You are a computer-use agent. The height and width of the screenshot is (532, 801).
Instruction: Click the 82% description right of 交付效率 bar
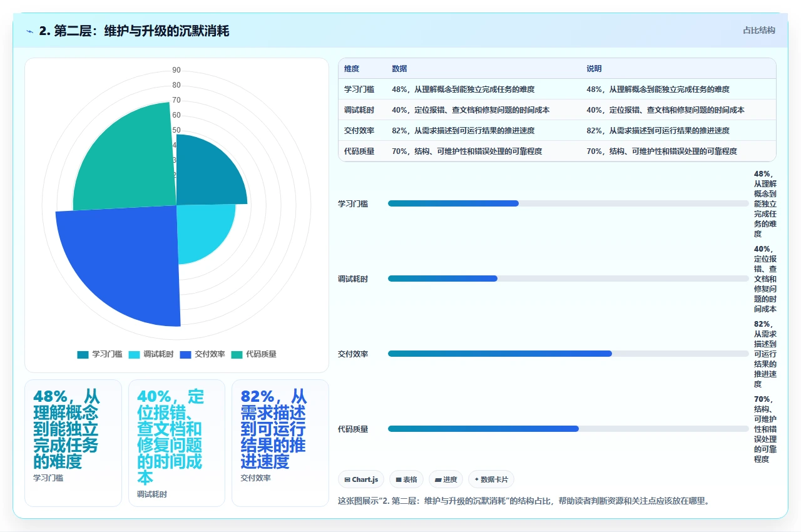765,354
